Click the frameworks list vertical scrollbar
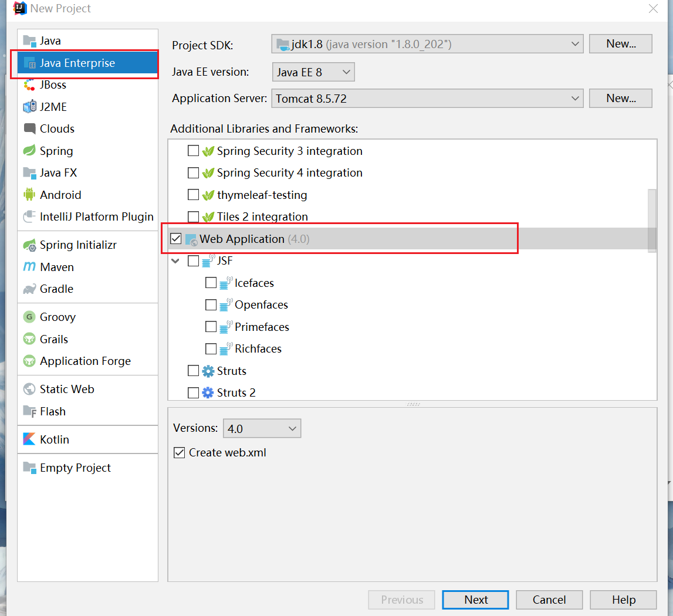Viewport: 673px width, 616px height. tap(652, 221)
